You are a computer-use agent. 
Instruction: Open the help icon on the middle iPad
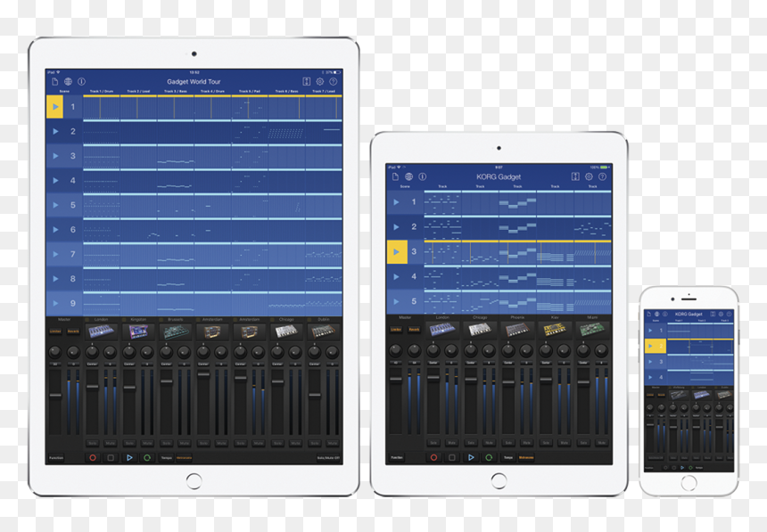pyautogui.click(x=603, y=176)
